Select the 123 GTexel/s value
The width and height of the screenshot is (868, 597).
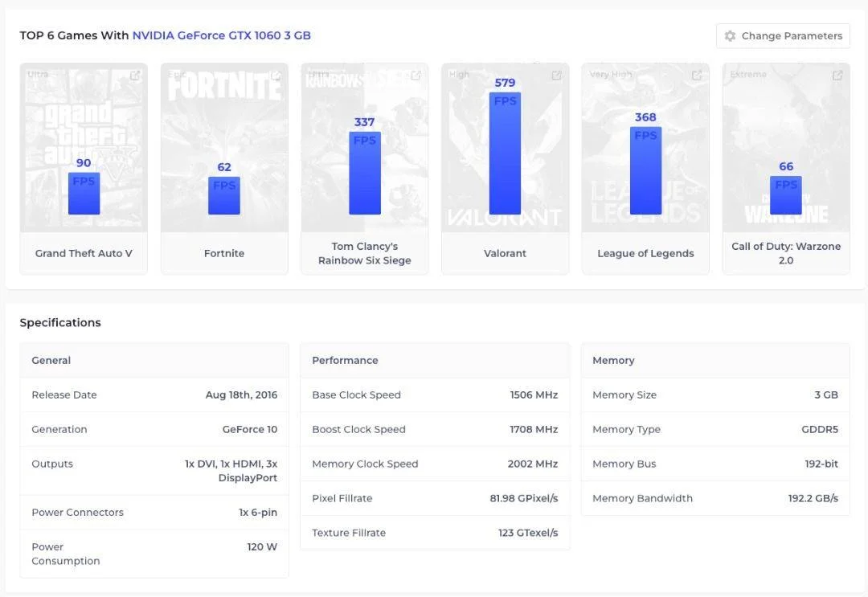tap(528, 533)
